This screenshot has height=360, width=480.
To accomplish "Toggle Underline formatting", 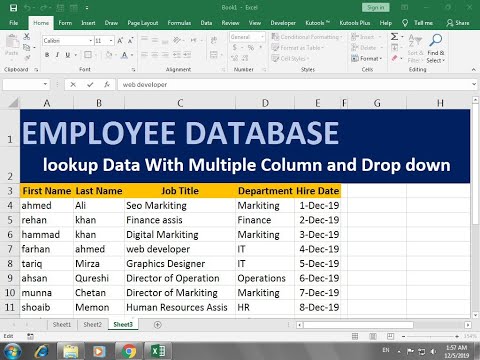I will [x=68, y=55].
